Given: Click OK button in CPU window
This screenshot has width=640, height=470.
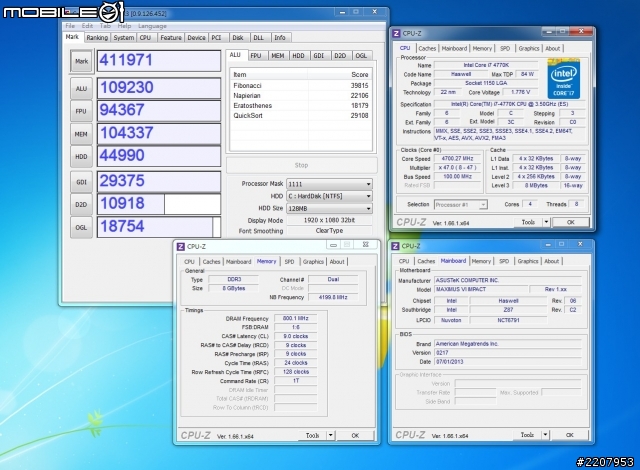Looking at the screenshot, I should coord(571,222).
